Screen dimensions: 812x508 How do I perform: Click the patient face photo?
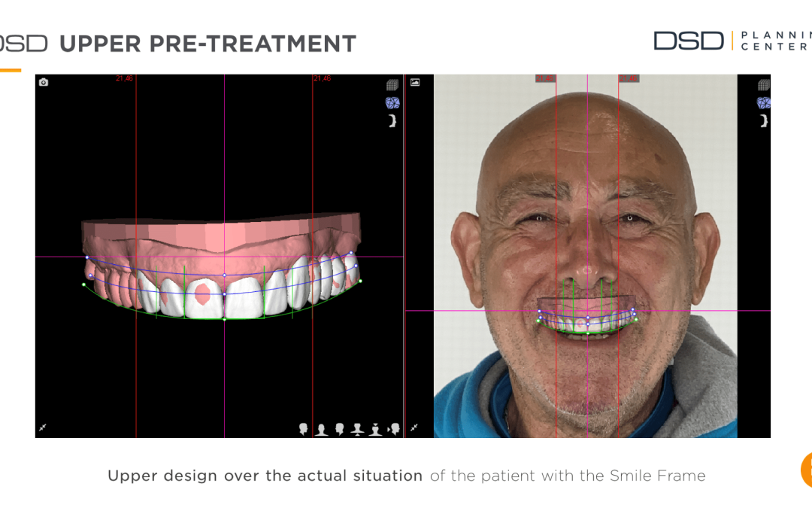point(585,256)
